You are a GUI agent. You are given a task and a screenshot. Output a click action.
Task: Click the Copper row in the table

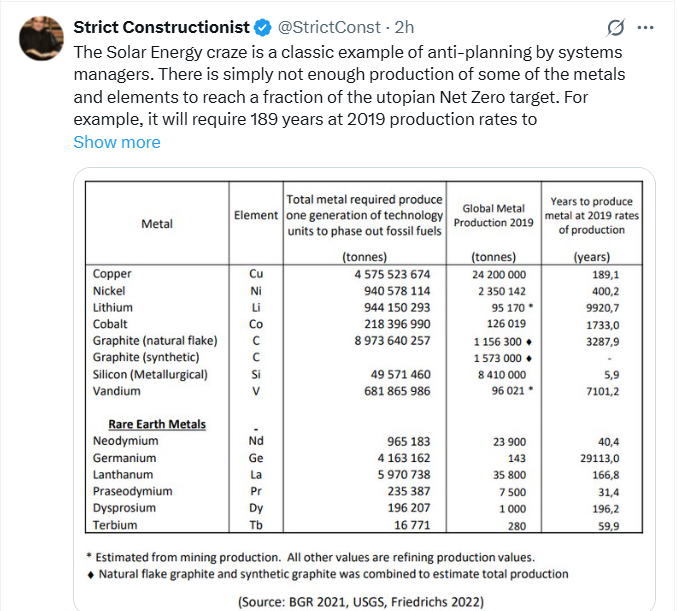point(111,273)
